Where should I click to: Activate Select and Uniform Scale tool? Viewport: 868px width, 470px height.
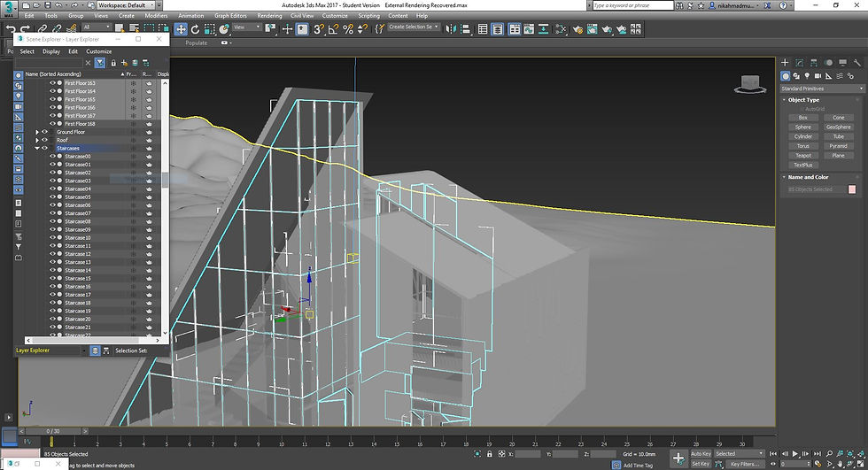[210, 28]
